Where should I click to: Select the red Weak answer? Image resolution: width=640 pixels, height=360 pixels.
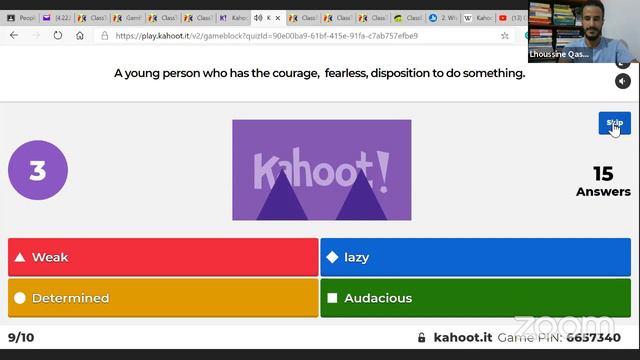pos(163,257)
